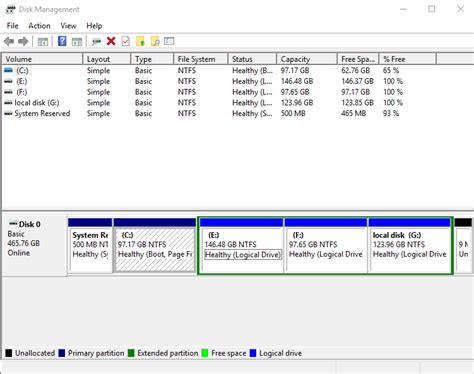The image size is (474, 374).
Task: Click the Free space light green legend swatch
Action: pyautogui.click(x=205, y=353)
